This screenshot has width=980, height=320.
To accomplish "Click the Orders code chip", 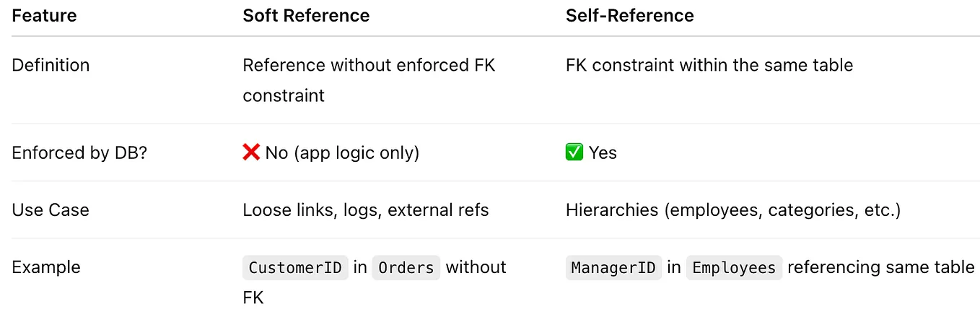I will coord(406,268).
